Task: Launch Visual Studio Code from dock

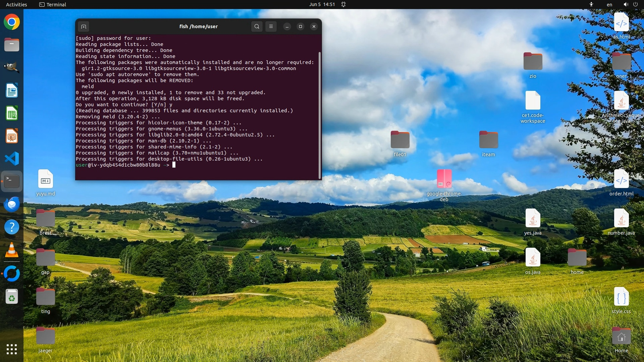Action: pyautogui.click(x=12, y=159)
